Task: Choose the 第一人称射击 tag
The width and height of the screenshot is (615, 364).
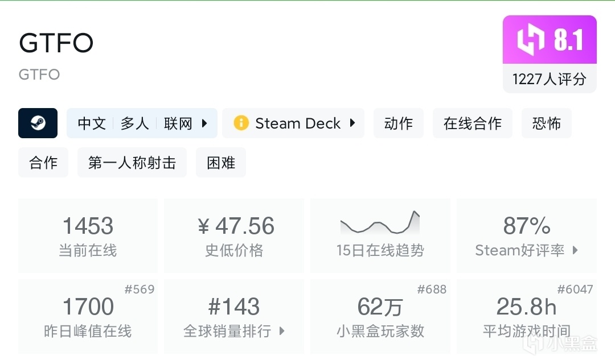Action: (132, 163)
